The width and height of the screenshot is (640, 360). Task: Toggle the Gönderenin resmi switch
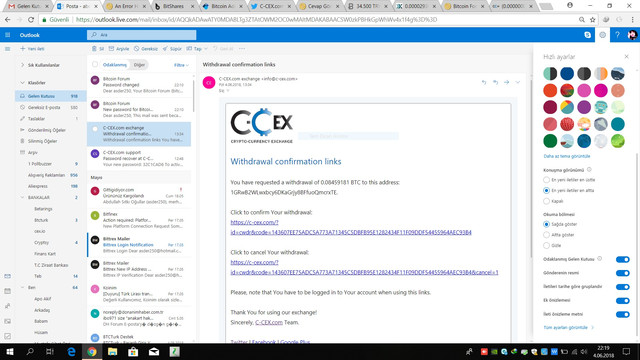pyautogui.click(x=622, y=273)
